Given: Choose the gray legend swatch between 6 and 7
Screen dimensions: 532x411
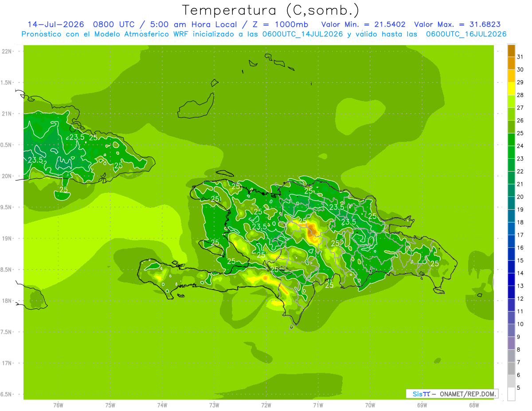Looking at the screenshot, I should coord(511,368).
